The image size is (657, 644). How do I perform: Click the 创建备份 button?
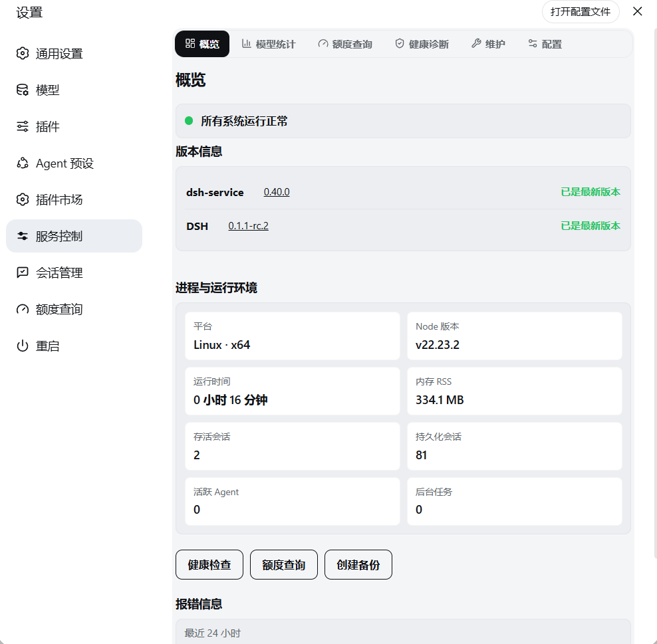[x=358, y=564]
